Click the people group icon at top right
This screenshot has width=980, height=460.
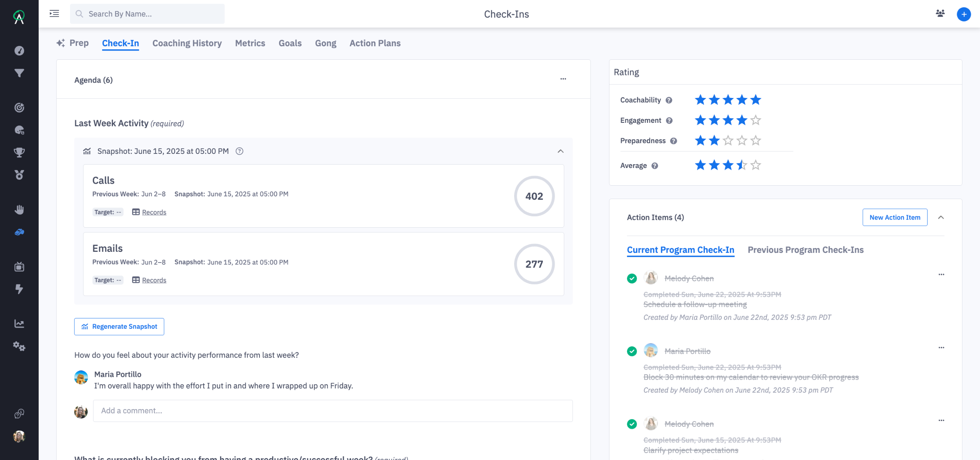940,14
